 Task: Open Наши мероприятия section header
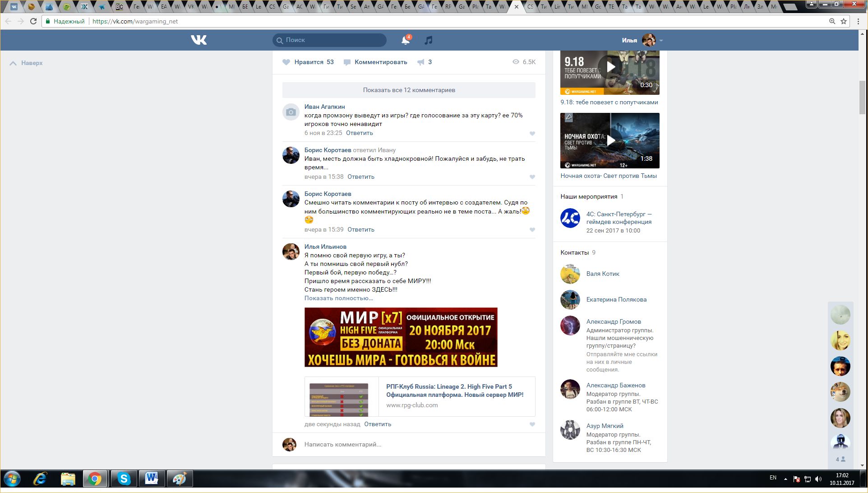(x=592, y=197)
